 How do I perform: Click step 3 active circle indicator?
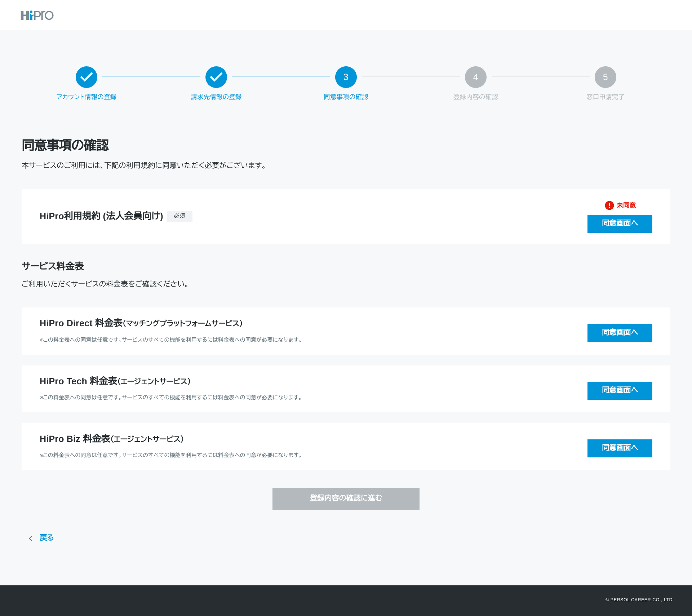[x=346, y=77]
